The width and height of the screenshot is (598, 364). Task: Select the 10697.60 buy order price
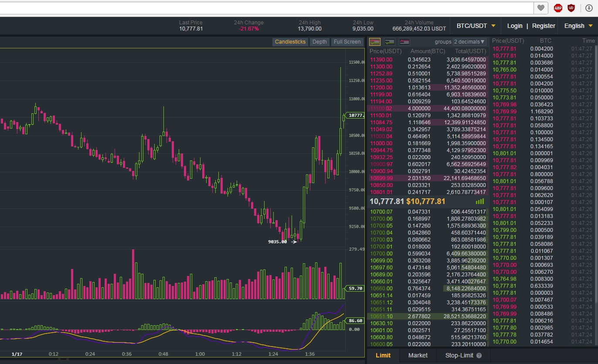tap(381, 268)
